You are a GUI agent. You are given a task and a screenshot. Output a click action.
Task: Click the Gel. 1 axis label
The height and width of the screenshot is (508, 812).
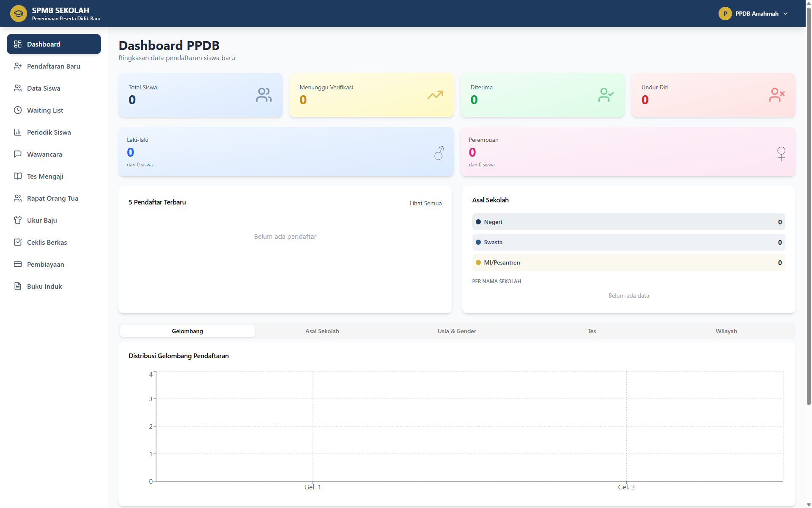coord(313,487)
